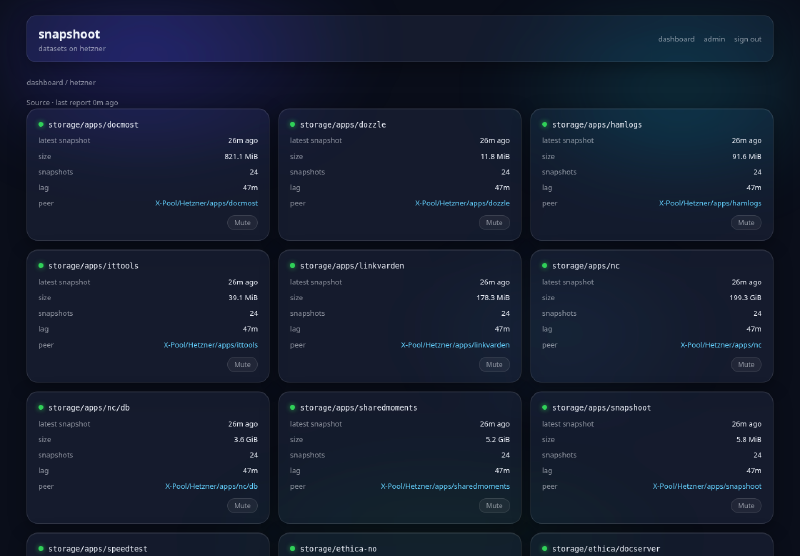Select the storage/apps/docmost card title
Image resolution: width=800 pixels, height=556 pixels.
click(93, 125)
